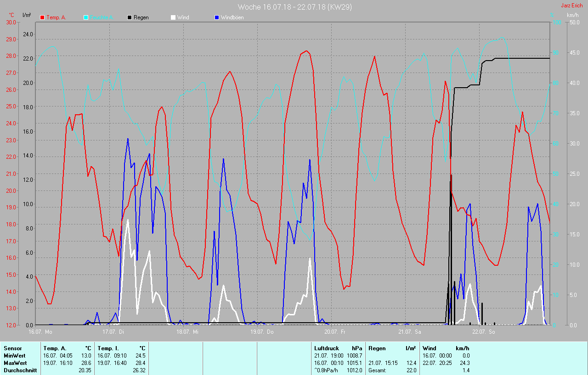Click the cyan '100' humidity axis value

pyautogui.click(x=556, y=22)
